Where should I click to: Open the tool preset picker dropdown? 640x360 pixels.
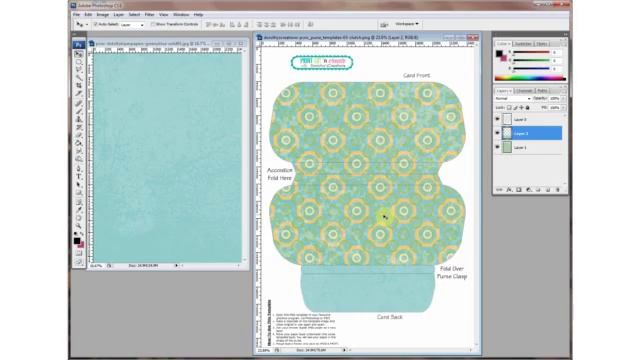[x=86, y=25]
